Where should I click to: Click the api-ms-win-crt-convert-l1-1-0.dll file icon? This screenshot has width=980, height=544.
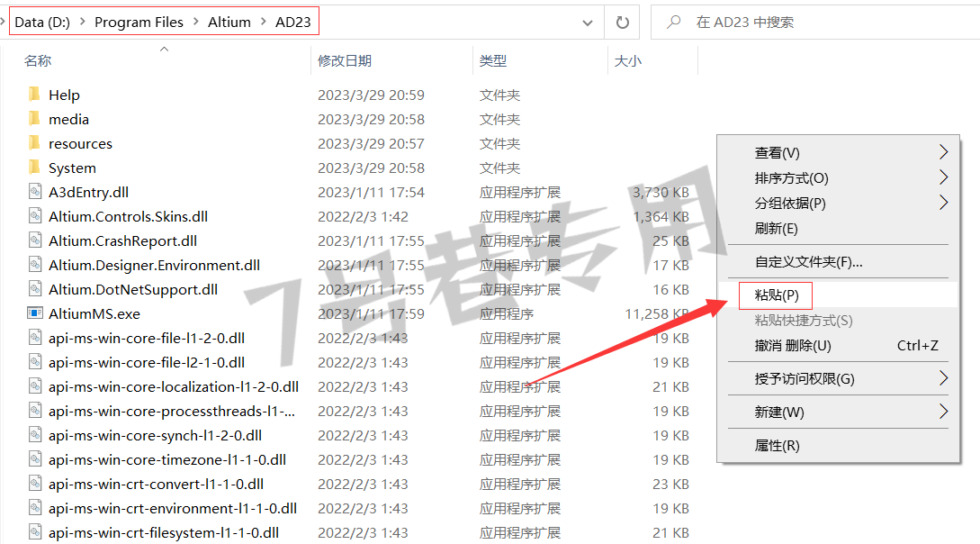point(35,484)
